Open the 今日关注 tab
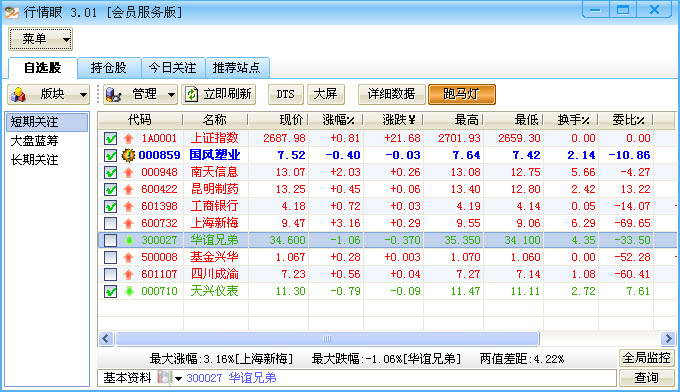The width and height of the screenshot is (680, 392). point(173,68)
